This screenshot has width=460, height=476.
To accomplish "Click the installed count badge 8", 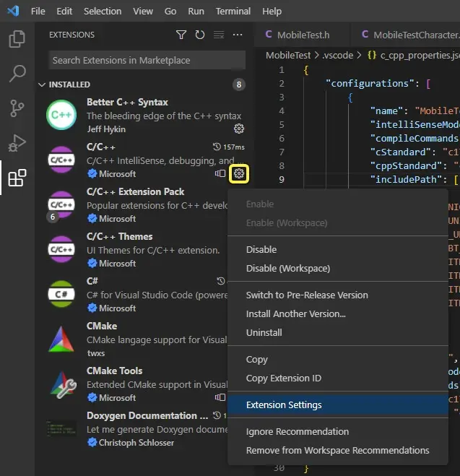I will point(239,85).
